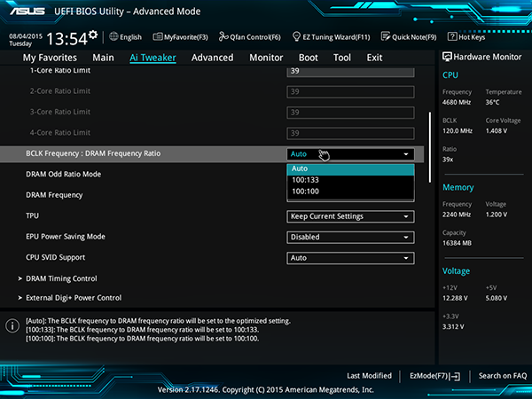Open the TPU dropdown
The height and width of the screenshot is (399, 532).
click(350, 216)
